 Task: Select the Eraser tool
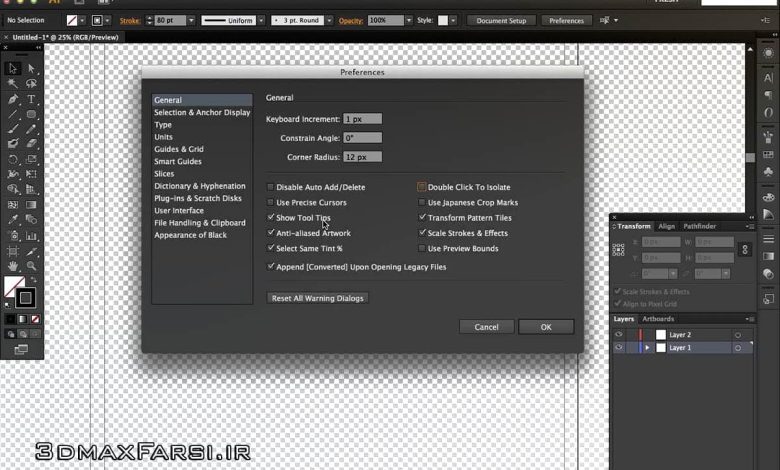tap(31, 144)
